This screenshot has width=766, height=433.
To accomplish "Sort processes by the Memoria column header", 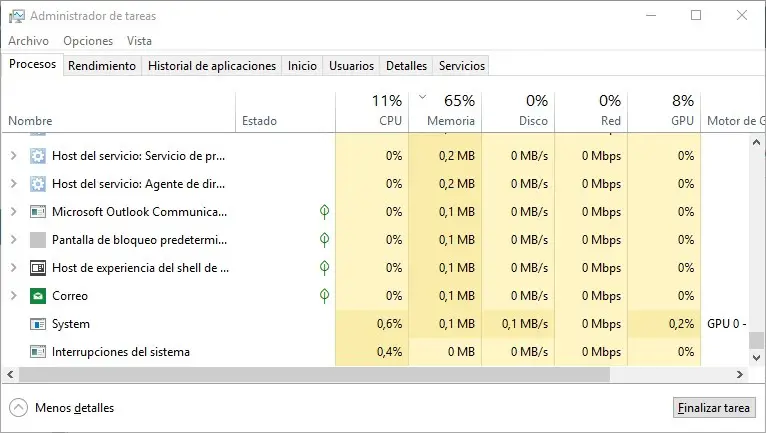I will (451, 111).
